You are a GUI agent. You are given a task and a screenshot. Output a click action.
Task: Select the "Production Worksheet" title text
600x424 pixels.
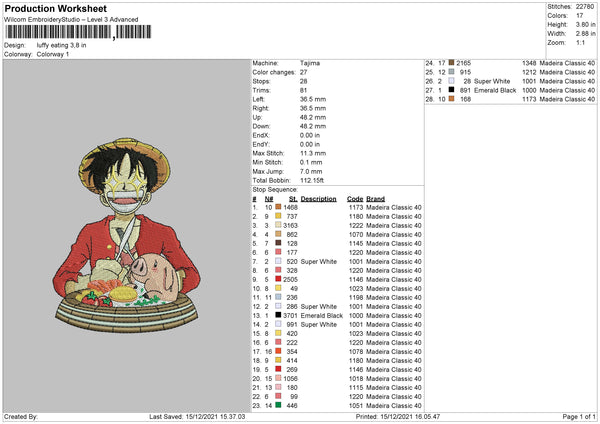[55, 8]
